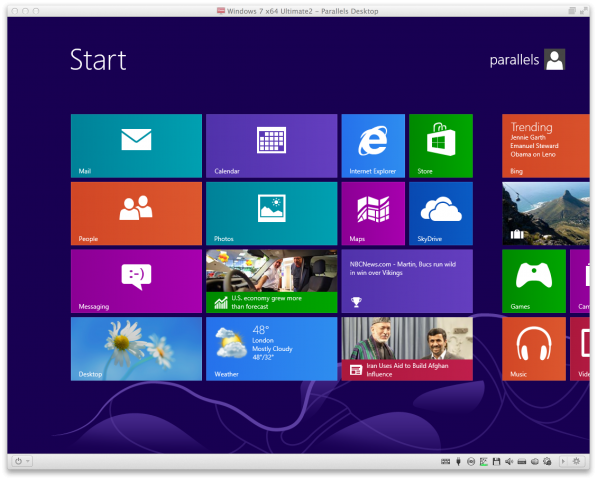Image resolution: width=597 pixels, height=480 pixels.
Task: Open the Weather tile showing London
Action: pyautogui.click(x=271, y=349)
